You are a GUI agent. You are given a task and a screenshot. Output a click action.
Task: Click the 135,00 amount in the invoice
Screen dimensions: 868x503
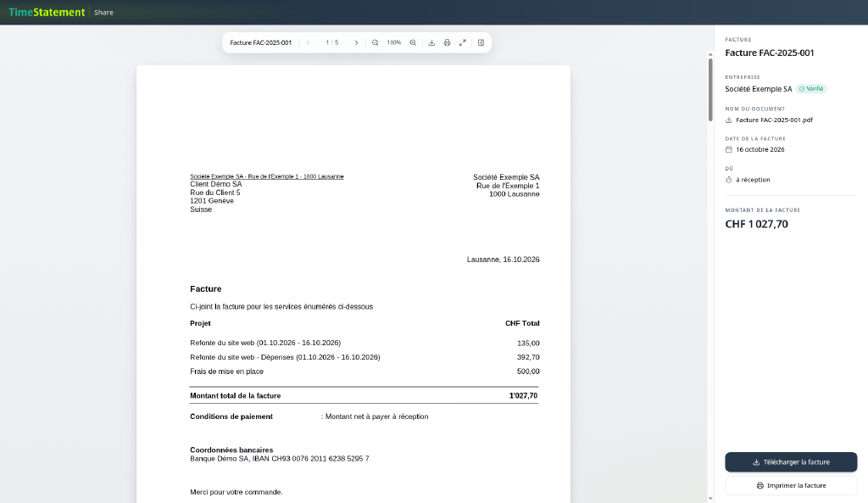(x=528, y=344)
